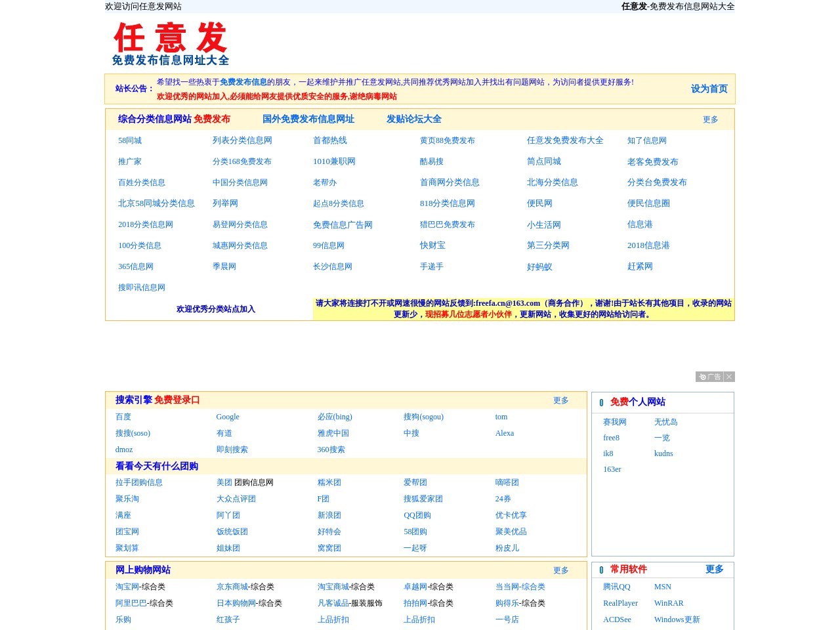Open 美团 group buying link

tap(222, 482)
